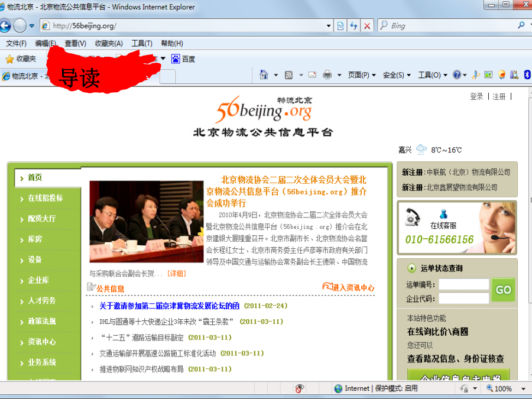Click the compatibility view icon
Viewport: 532px width, 399px height.
point(340,26)
